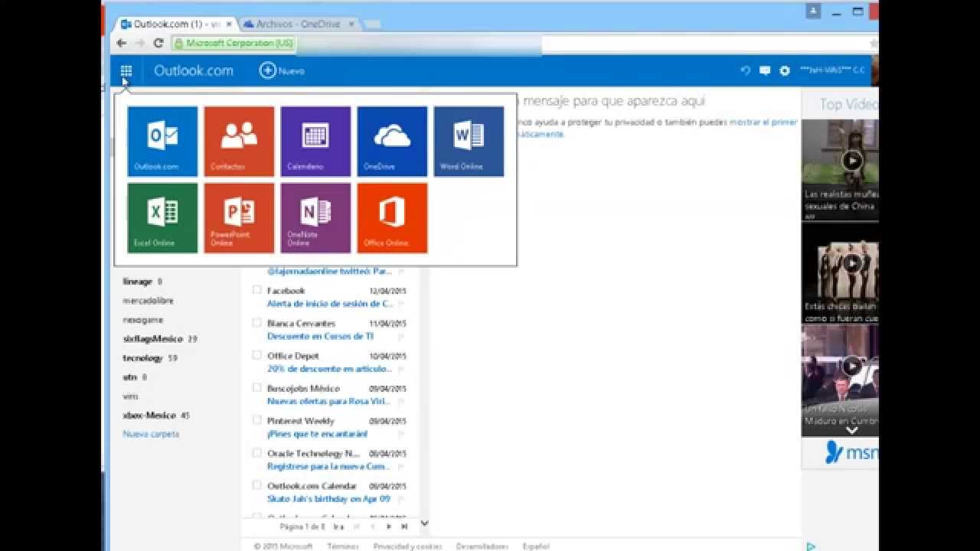
Task: Open the lineage folder
Action: pos(138,282)
